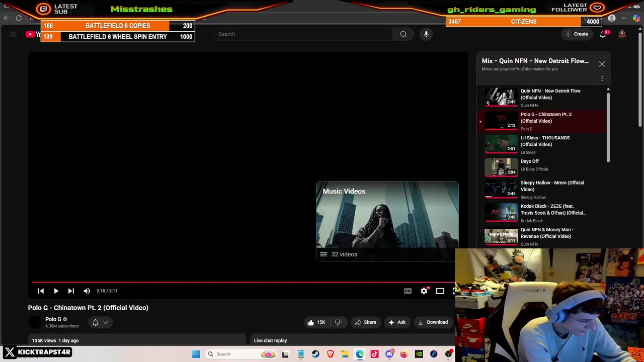This screenshot has width=644, height=362.
Task: Click the 135K views 1 day ago text
Action: point(55,340)
